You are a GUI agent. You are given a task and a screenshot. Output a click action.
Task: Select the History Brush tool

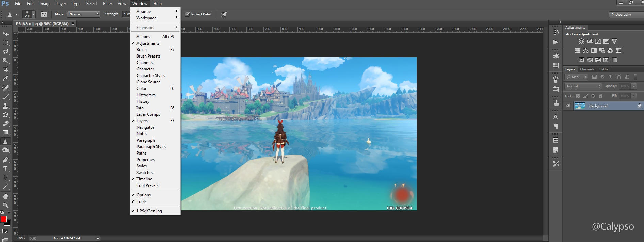[x=5, y=115]
